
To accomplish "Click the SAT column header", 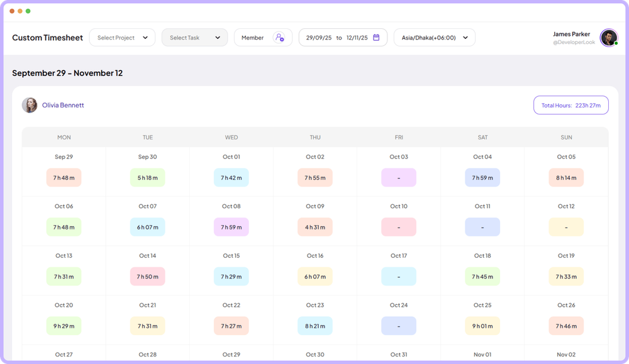I will (482, 137).
